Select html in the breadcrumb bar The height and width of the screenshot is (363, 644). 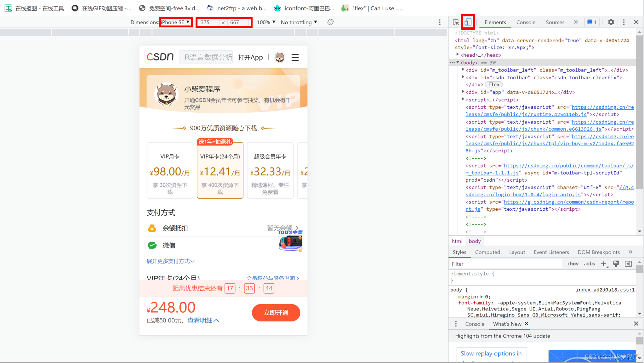coord(457,241)
